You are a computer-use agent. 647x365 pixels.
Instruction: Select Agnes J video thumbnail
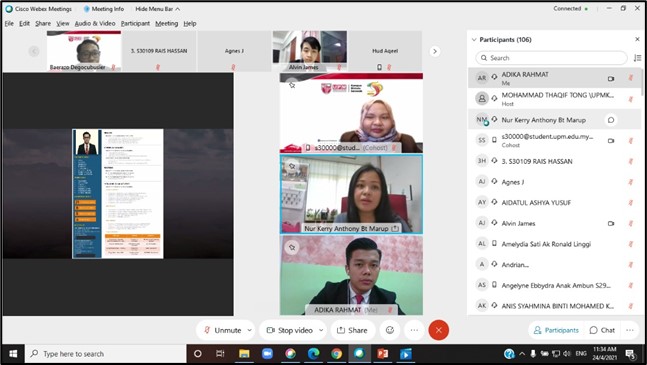coord(234,51)
